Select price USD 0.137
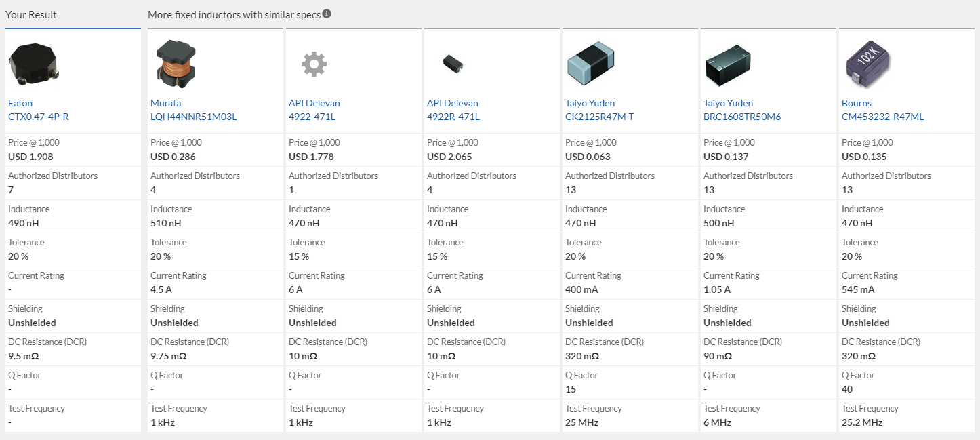 [726, 157]
